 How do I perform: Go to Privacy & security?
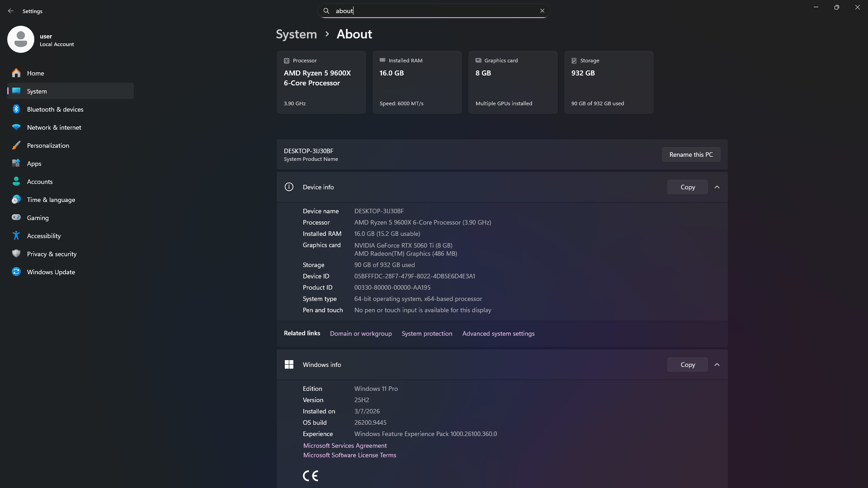[x=71, y=253]
